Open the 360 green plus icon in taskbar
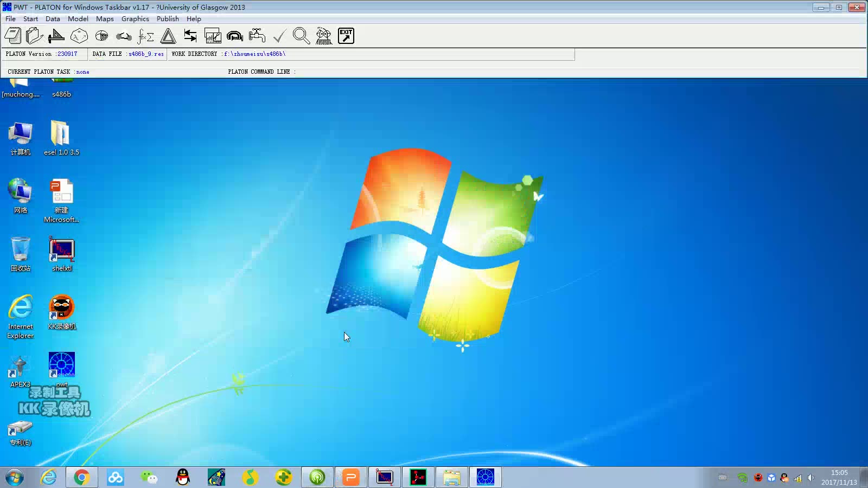Screen dimensions: 868x488 point(284,477)
